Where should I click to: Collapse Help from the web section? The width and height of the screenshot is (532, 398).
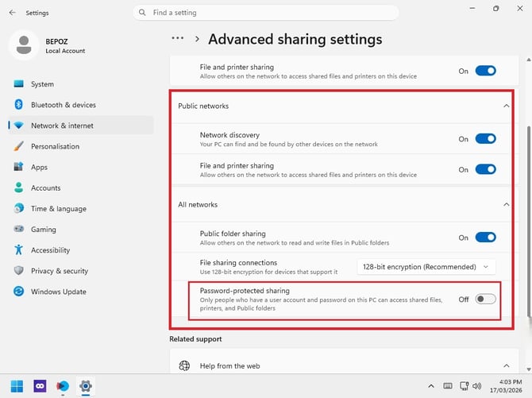(507, 365)
